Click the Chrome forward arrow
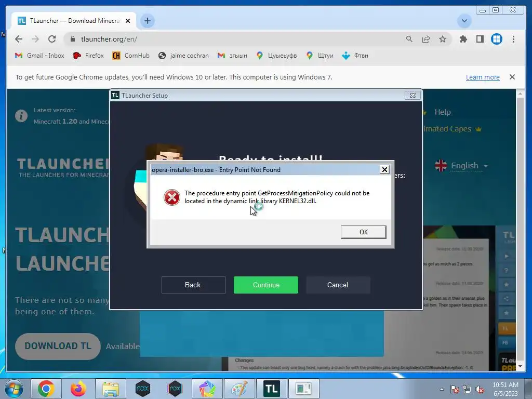This screenshot has height=399, width=532. click(x=35, y=39)
